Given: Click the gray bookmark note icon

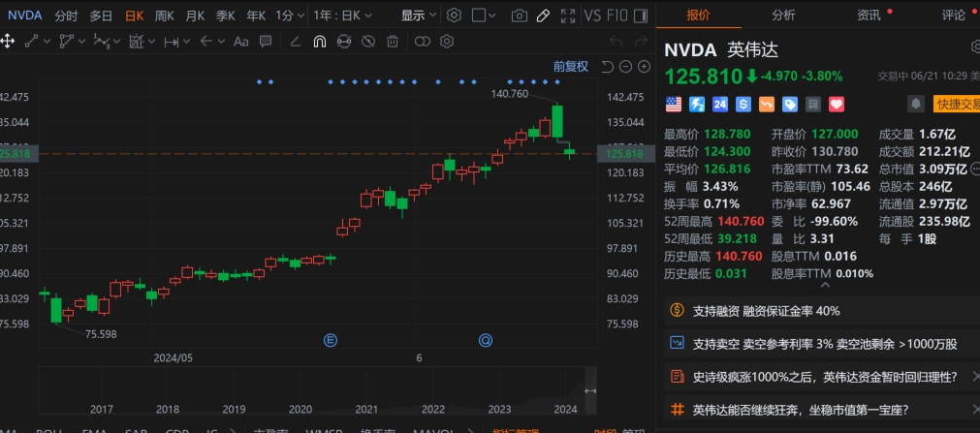Looking at the screenshot, I should [x=813, y=105].
